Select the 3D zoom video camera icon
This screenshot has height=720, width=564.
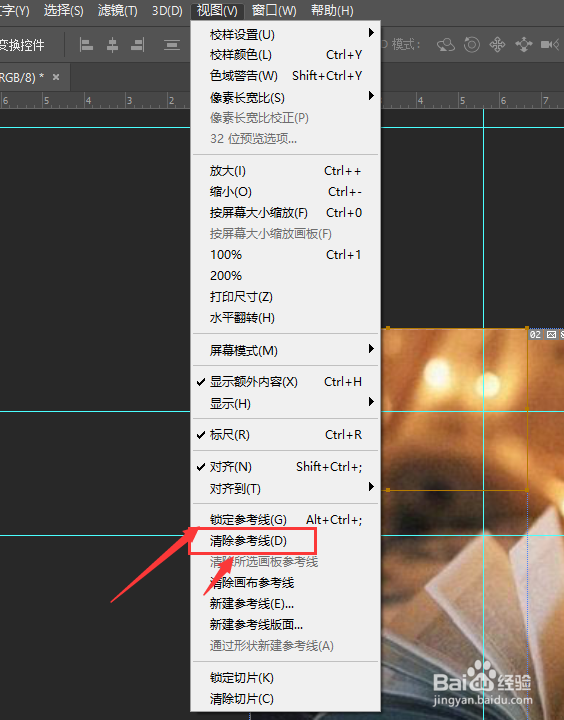click(549, 45)
